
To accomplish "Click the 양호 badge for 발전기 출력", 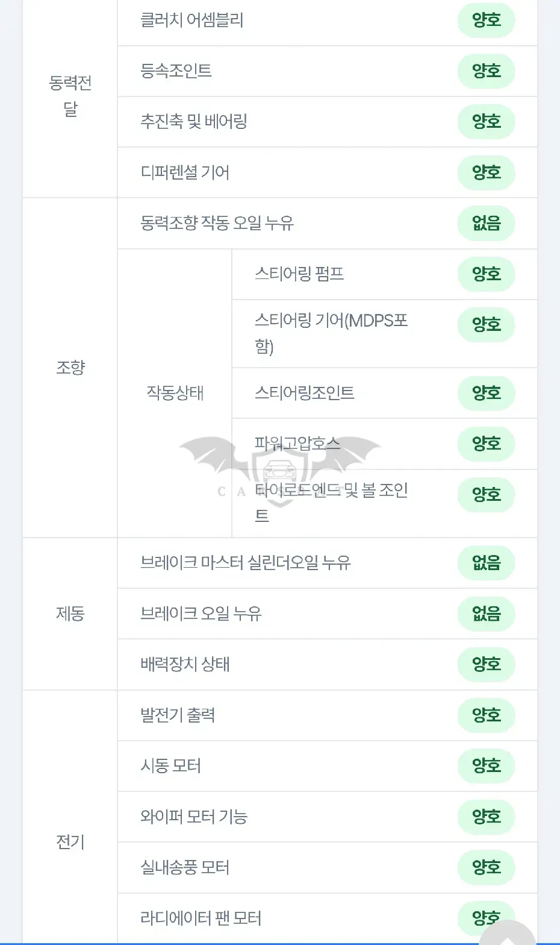I will 487,715.
